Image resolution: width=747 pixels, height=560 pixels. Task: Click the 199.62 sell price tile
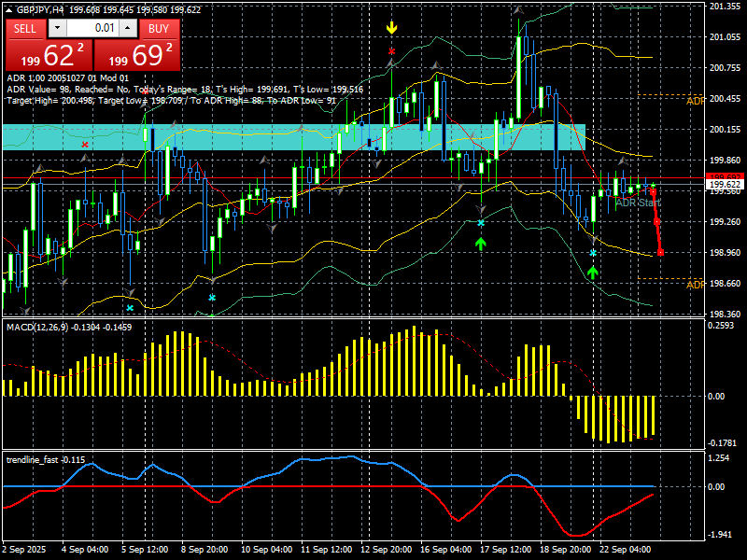pos(49,55)
